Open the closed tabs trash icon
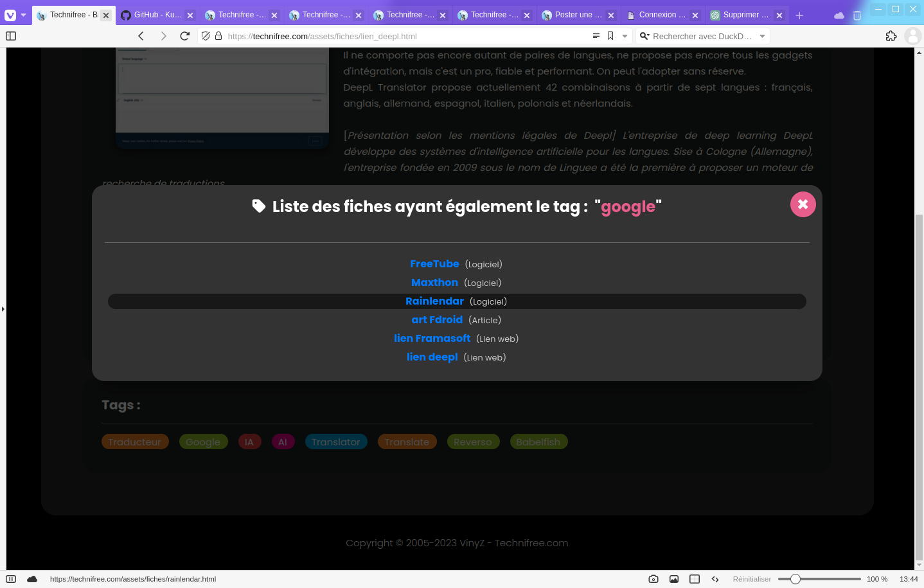This screenshot has width=924, height=588. tap(857, 15)
